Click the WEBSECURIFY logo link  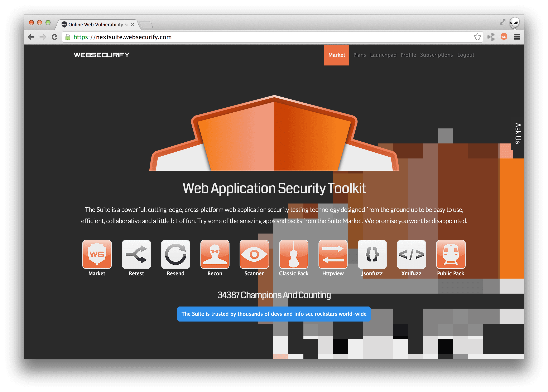tap(101, 55)
